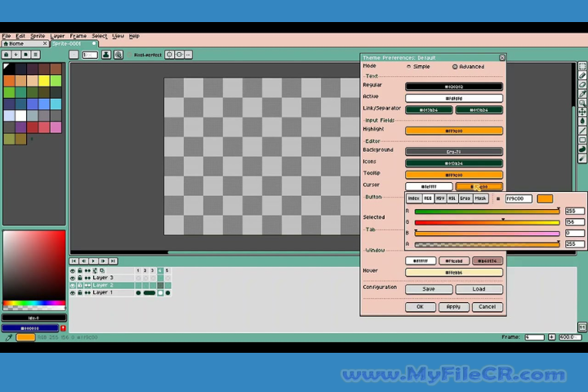Go to last frame in timeline
Viewport: 588px width, 392px height.
113,261
